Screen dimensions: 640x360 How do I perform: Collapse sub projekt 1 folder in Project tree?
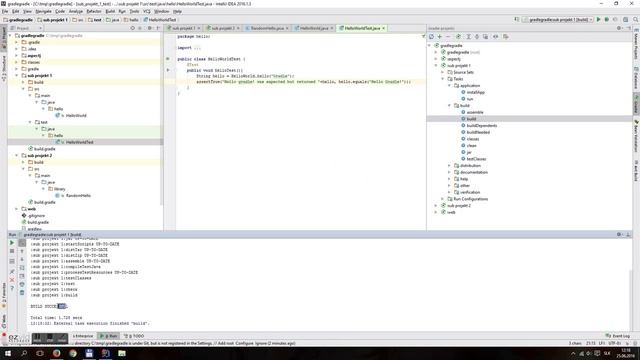17,76
